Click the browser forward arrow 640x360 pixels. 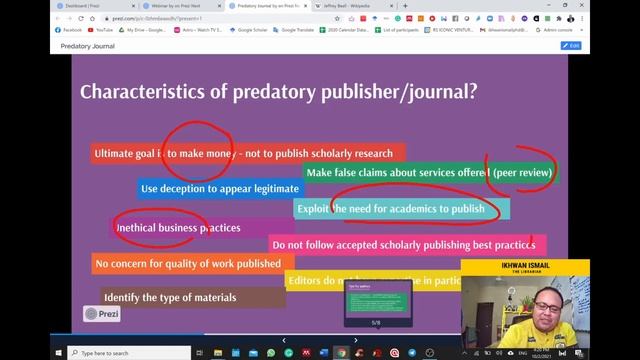69,19
